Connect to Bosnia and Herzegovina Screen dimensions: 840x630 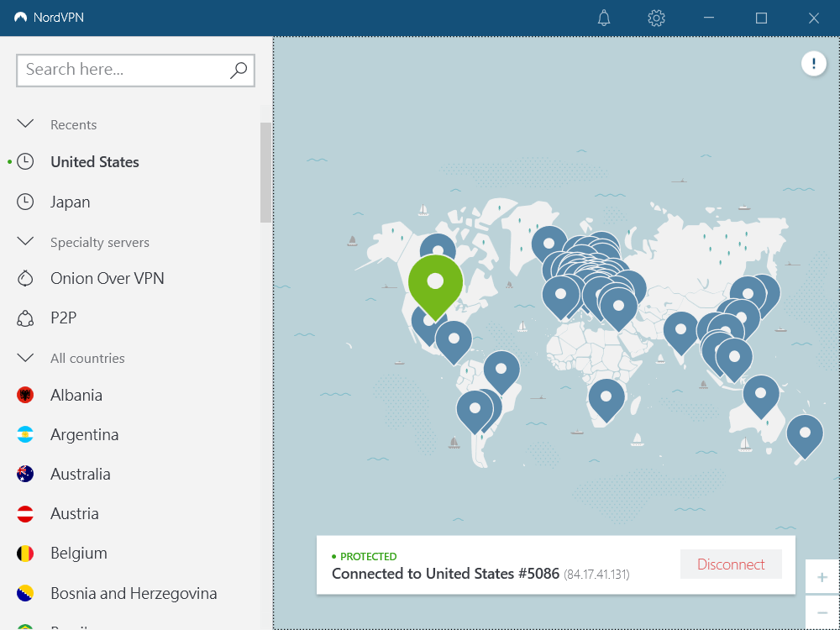pos(134,593)
